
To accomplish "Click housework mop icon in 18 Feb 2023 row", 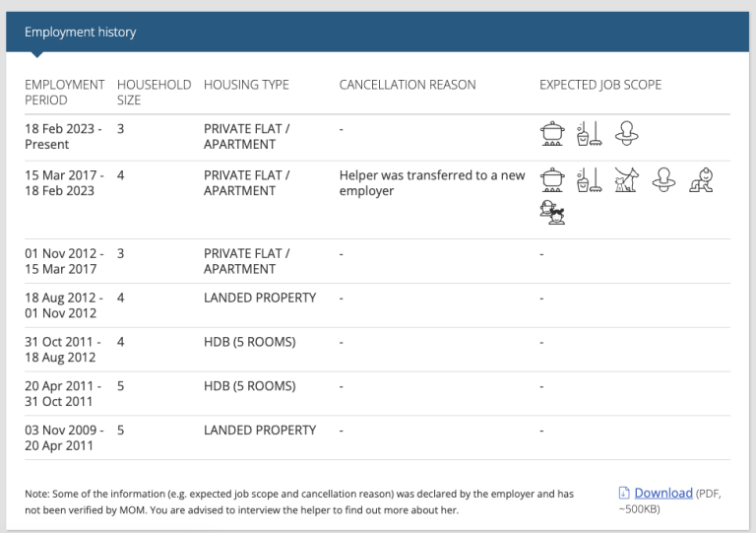I will (x=590, y=134).
